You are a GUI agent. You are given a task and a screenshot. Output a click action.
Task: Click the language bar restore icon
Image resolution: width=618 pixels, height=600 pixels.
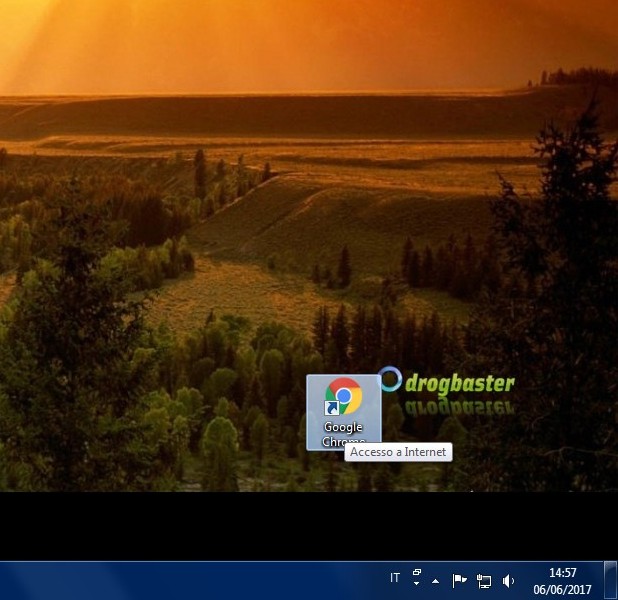point(417,573)
